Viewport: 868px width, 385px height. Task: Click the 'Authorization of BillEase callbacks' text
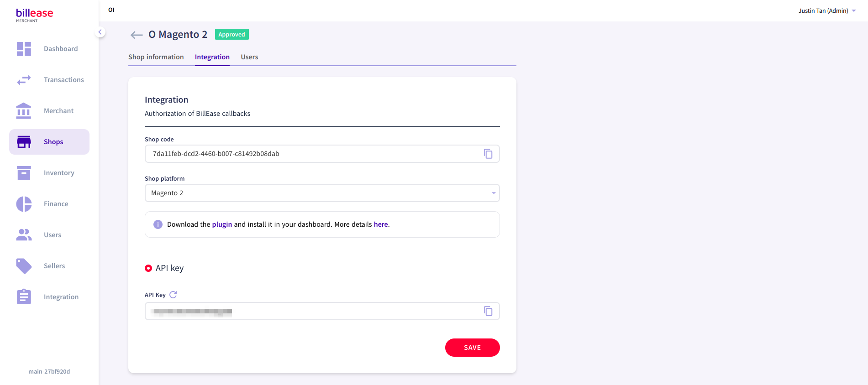(198, 114)
